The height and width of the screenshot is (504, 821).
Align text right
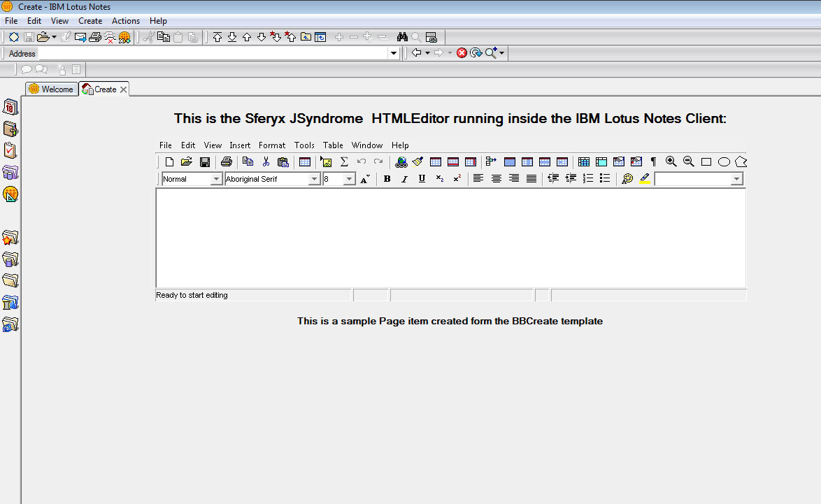coord(514,178)
